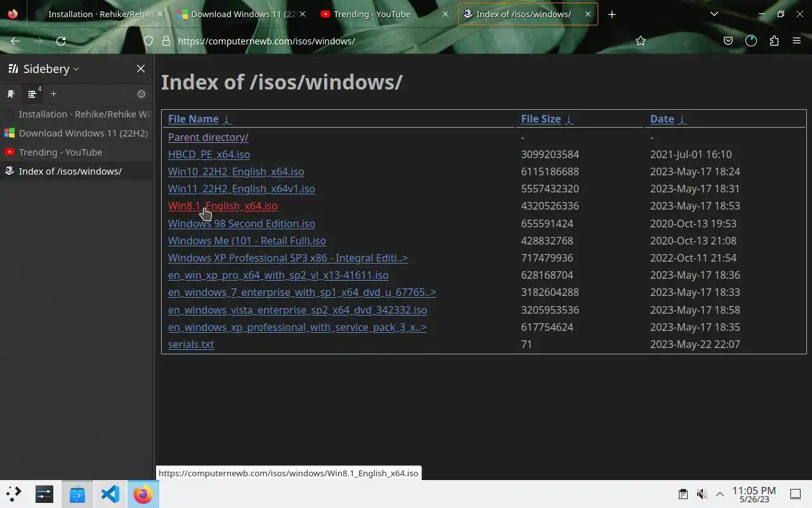Screen dimensions: 812x508
Task: Open the Pocket save icon
Action: click(728, 41)
